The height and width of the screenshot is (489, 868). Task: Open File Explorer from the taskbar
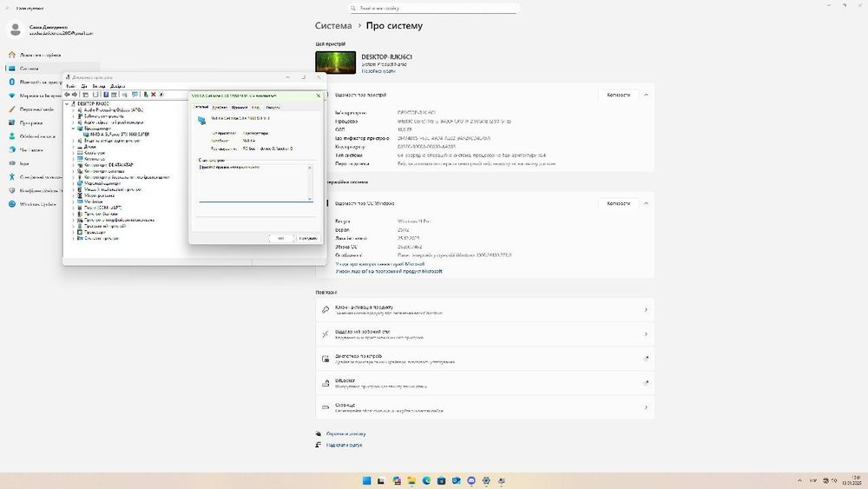[411, 480]
